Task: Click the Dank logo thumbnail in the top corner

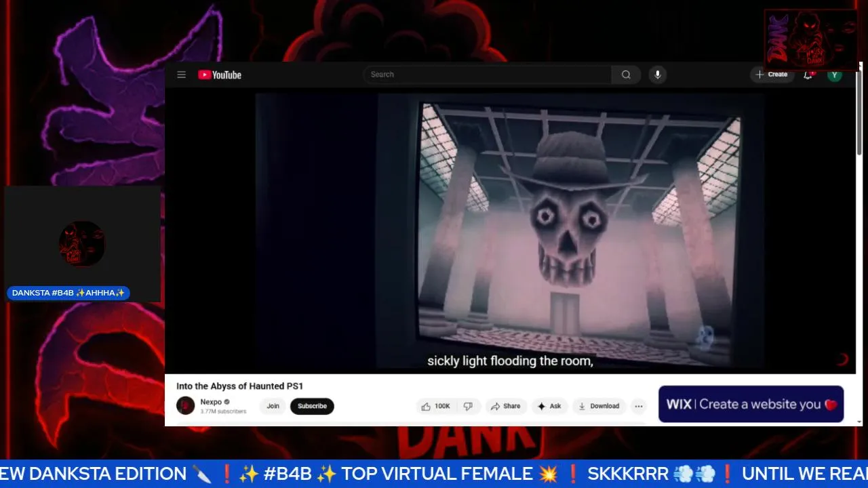Action: click(x=811, y=40)
